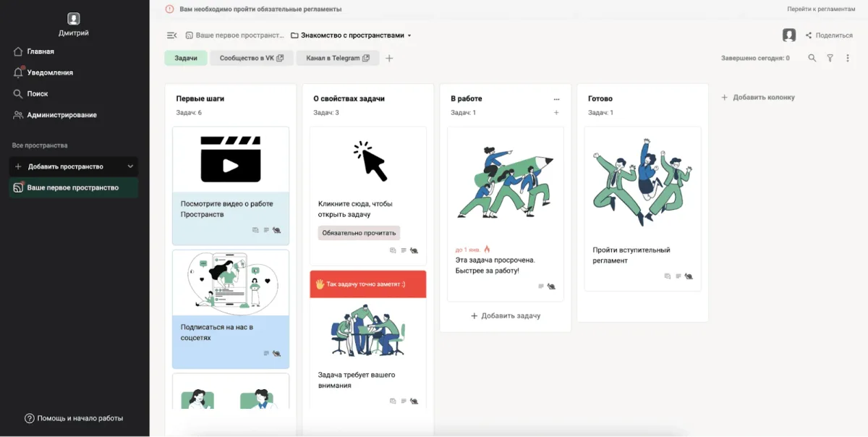Click the plus icon in the «В работе» column header
This screenshot has height=437, width=868.
coord(556,113)
